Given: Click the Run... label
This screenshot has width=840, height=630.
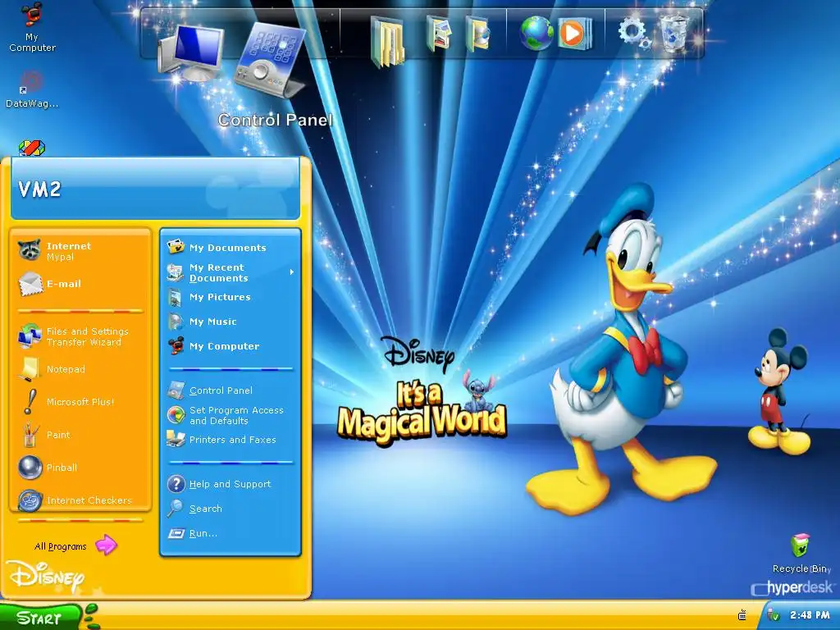Looking at the screenshot, I should (203, 533).
